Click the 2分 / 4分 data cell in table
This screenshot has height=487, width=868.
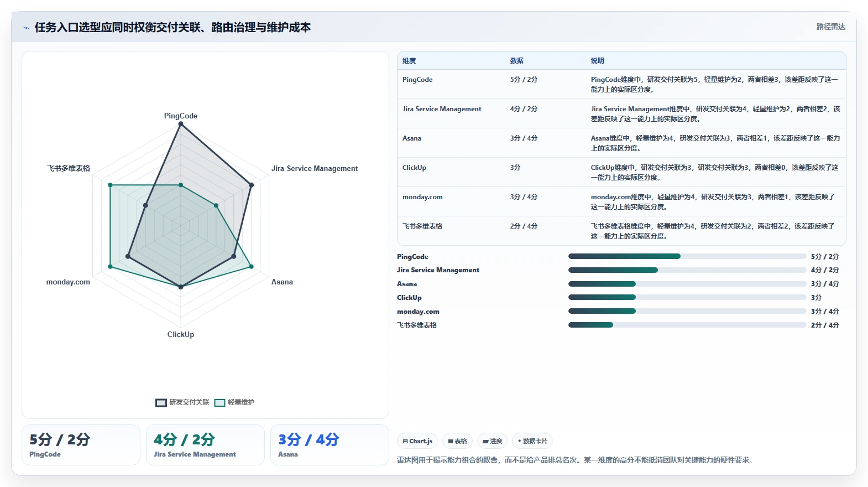(x=524, y=226)
